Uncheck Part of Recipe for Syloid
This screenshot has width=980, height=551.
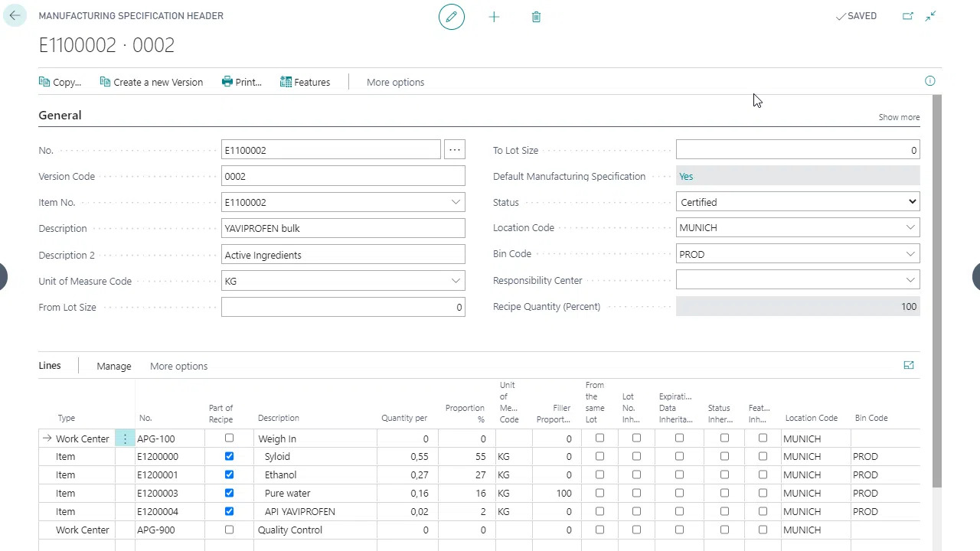229,456
